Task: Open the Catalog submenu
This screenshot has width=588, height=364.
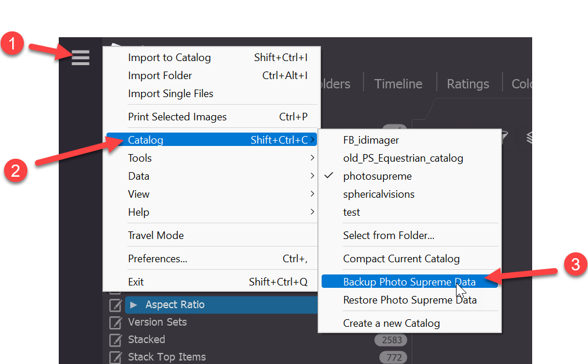Action: point(212,140)
